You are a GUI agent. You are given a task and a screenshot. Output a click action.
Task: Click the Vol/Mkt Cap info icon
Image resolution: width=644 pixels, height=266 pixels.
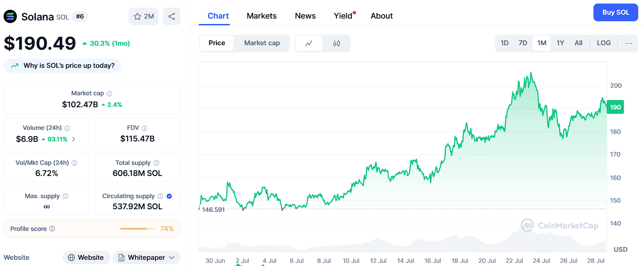tap(75, 163)
